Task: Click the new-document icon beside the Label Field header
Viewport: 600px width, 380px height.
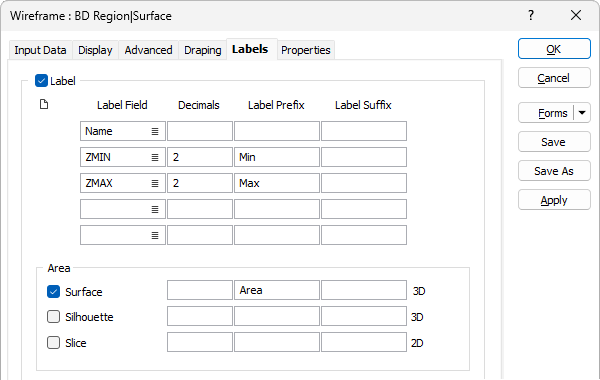Action: (x=44, y=104)
